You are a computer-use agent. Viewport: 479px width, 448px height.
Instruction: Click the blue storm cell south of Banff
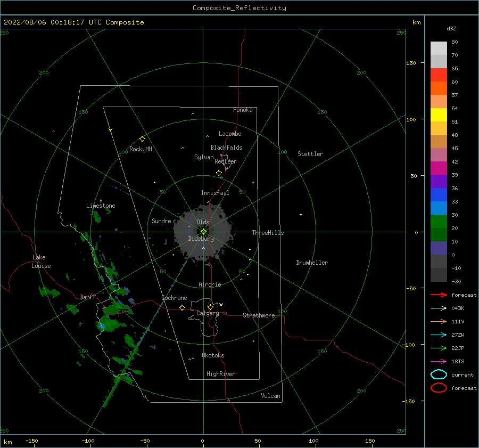click(102, 327)
